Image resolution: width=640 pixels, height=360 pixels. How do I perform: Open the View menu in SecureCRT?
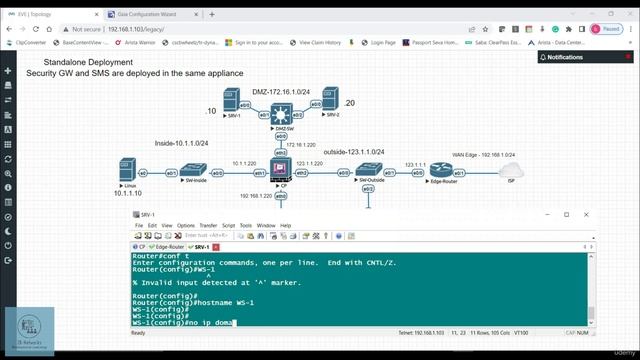coord(167,226)
